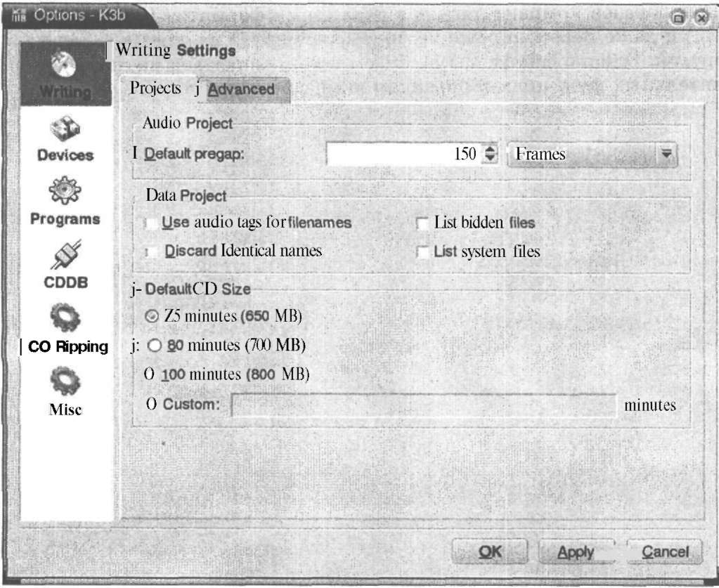
Task: Open the CDDB settings section
Action: tap(65, 265)
